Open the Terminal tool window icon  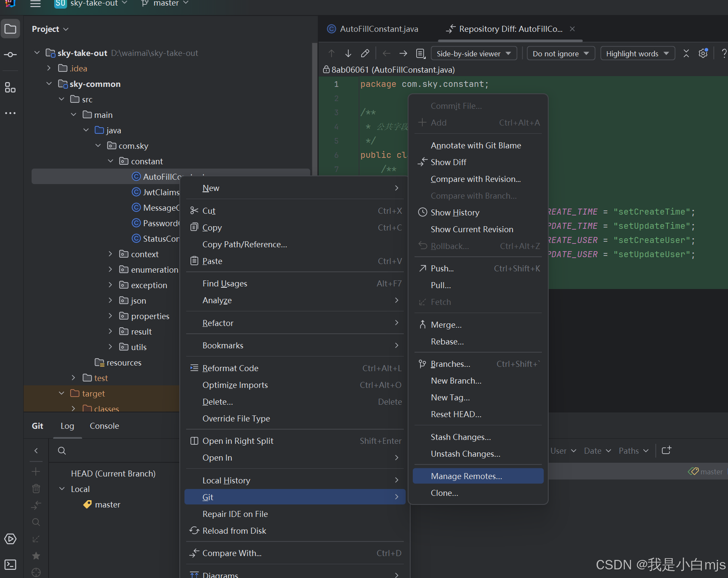point(10,565)
